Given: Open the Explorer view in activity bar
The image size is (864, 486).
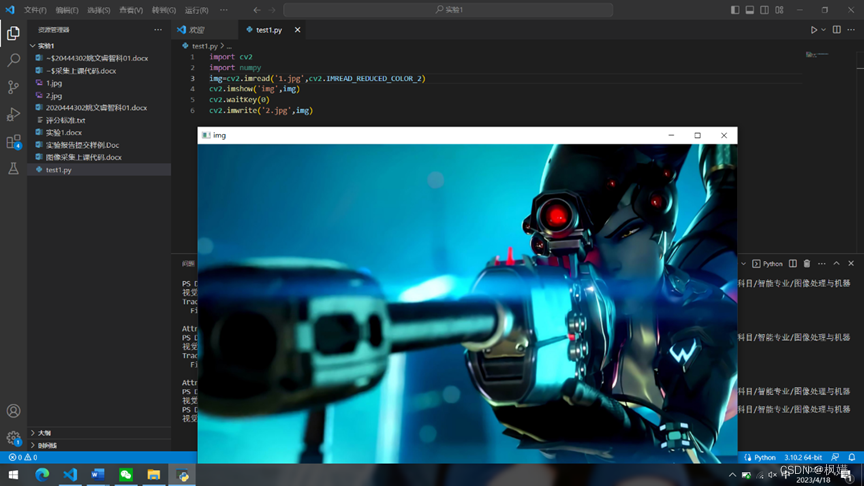Looking at the screenshot, I should point(13,33).
